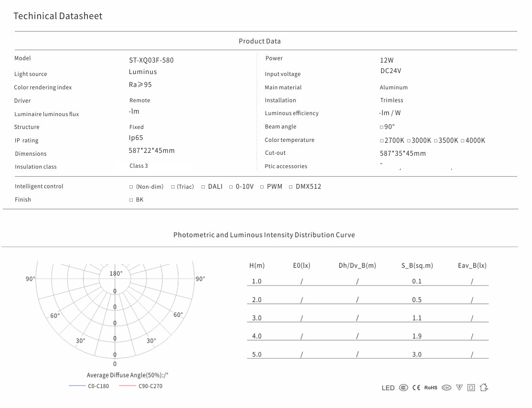Click the triangle F mark icon
The width and height of the screenshot is (532, 408).
point(459,387)
